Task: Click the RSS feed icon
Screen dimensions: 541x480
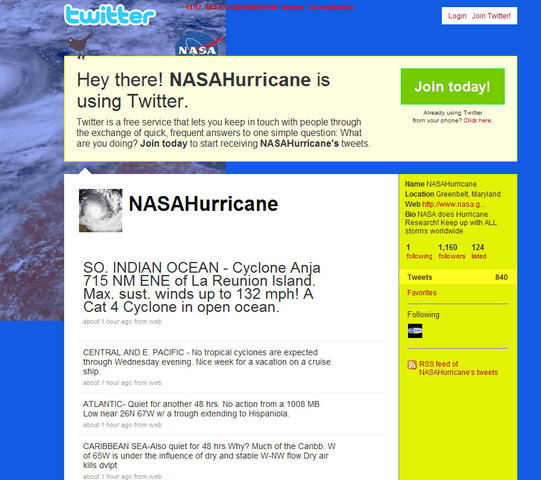Action: coord(412,364)
